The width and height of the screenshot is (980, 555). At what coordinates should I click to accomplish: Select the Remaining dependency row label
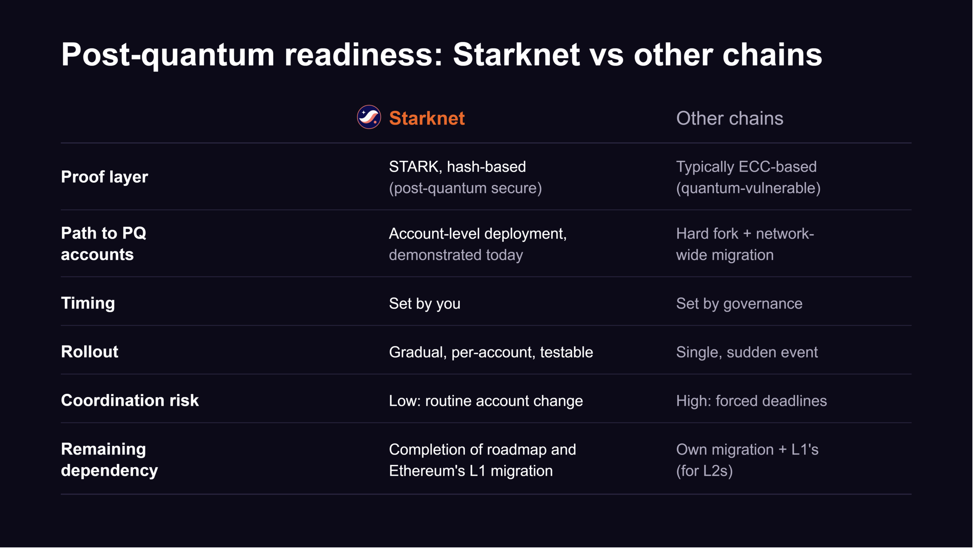coord(109,460)
